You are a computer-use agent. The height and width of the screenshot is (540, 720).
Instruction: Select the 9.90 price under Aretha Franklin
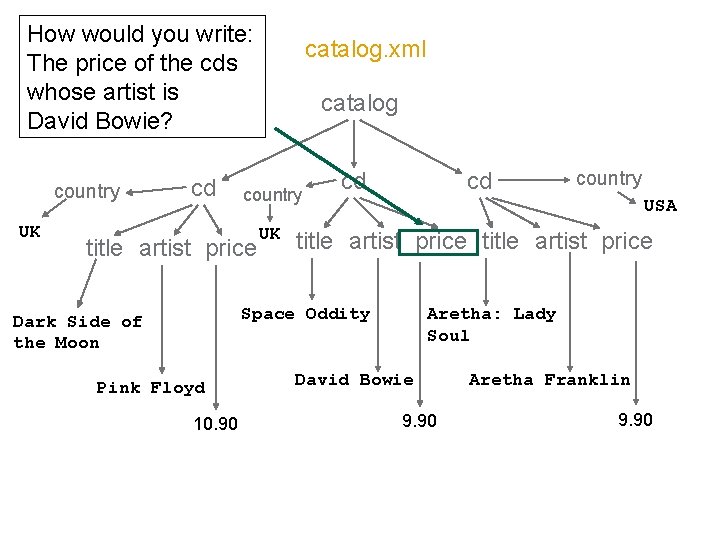tap(635, 420)
